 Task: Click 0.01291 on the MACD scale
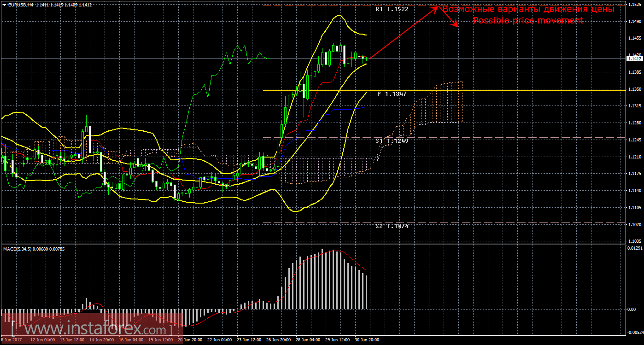coord(635,249)
